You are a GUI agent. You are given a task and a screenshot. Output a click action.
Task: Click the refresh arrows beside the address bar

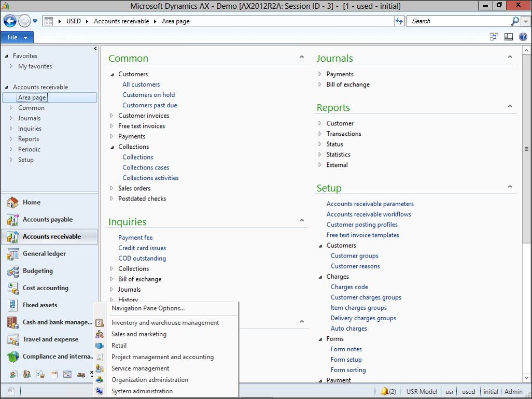coord(399,21)
